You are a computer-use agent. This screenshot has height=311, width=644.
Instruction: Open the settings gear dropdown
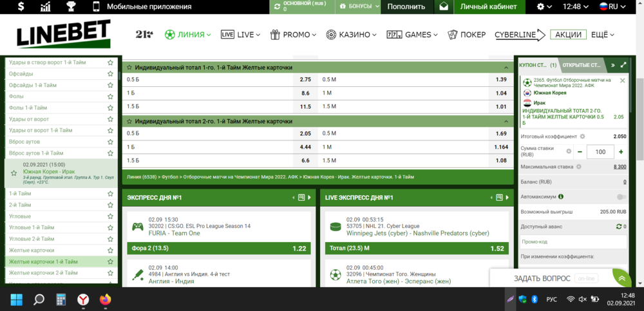544,6
